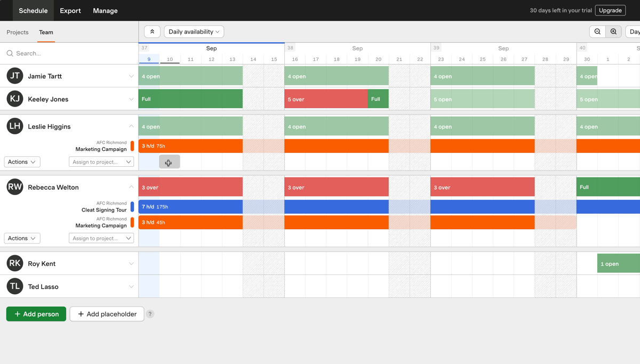Image resolution: width=640 pixels, height=364 pixels.
Task: Click the Cleat Signing Tour project label
Action: point(104,210)
